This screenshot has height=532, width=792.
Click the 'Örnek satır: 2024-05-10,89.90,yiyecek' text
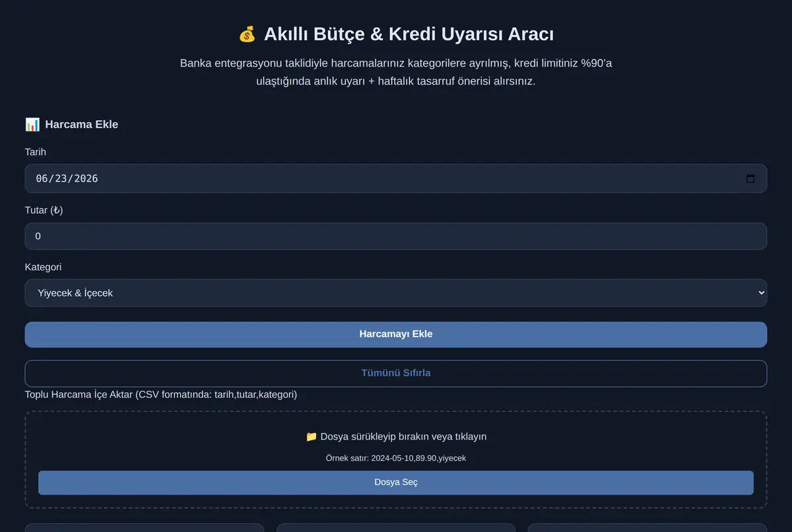[x=396, y=458]
